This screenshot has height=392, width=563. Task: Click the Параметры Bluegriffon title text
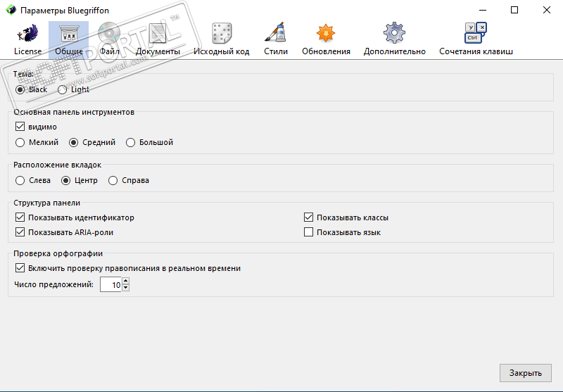tap(65, 11)
